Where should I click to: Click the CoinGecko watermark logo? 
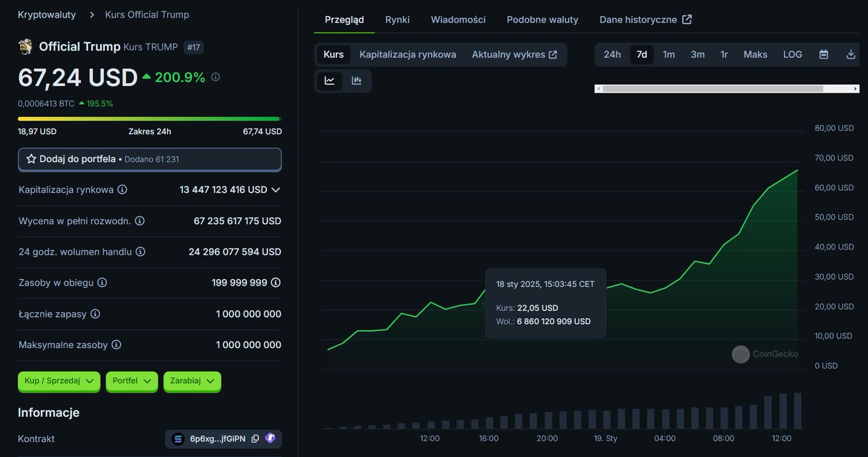pos(740,354)
